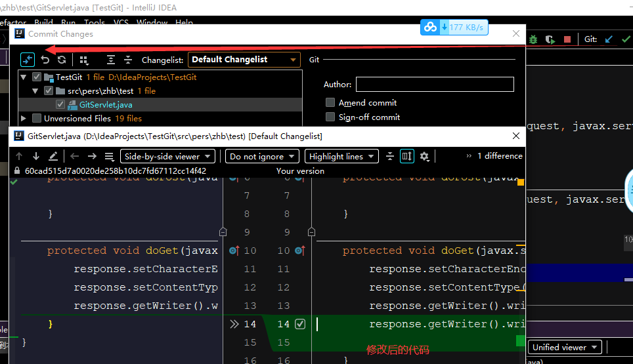The image size is (633, 364).
Task: Click the red Stop icon in main toolbar
Action: (x=567, y=39)
